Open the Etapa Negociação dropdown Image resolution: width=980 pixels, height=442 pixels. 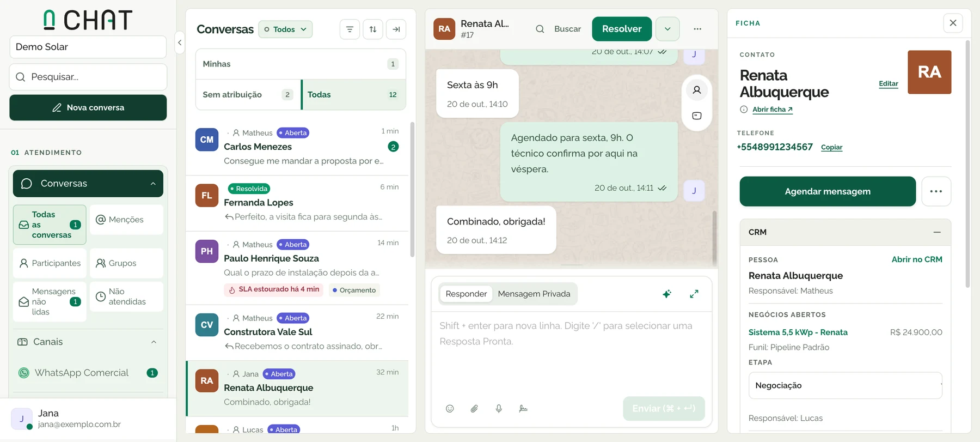pos(845,385)
